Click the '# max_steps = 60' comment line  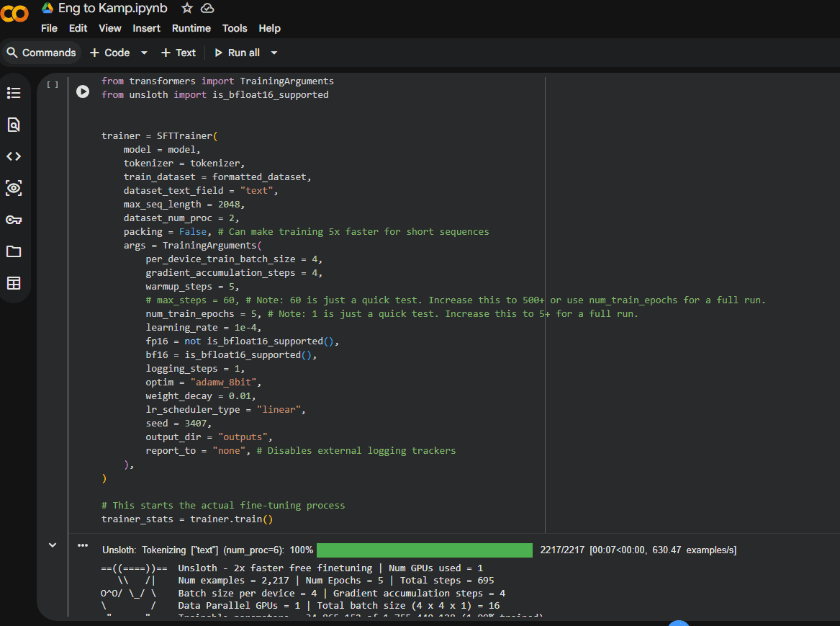tap(456, 300)
